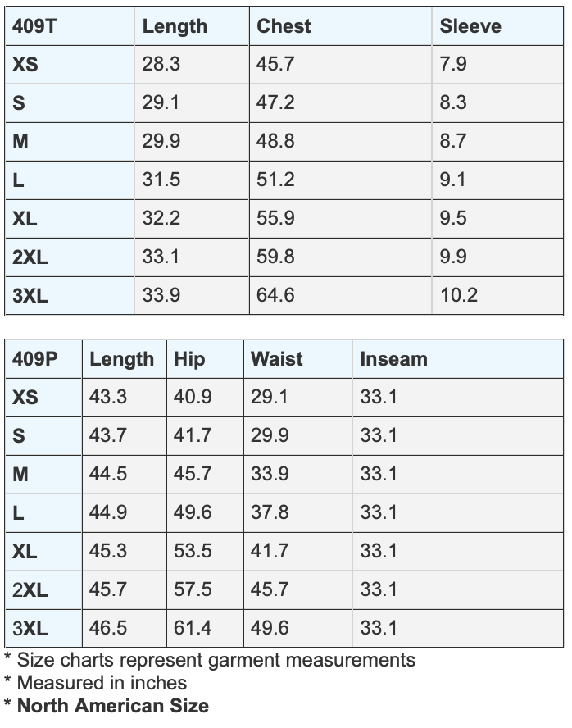The image size is (572, 728).
Task: Select the 2XL hip value 57.5
Action: point(193,589)
